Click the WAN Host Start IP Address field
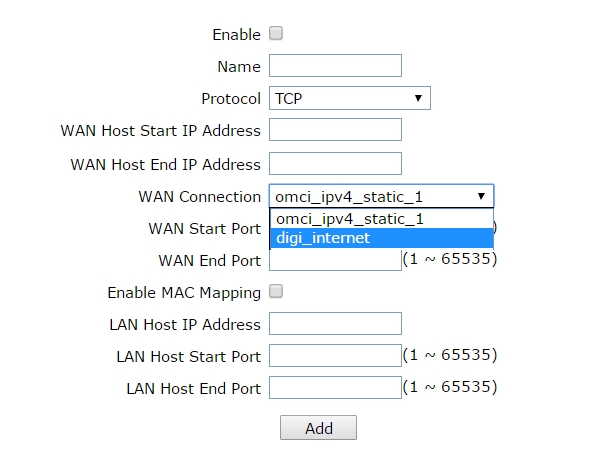Viewport: 605px width, 453px height. click(335, 130)
